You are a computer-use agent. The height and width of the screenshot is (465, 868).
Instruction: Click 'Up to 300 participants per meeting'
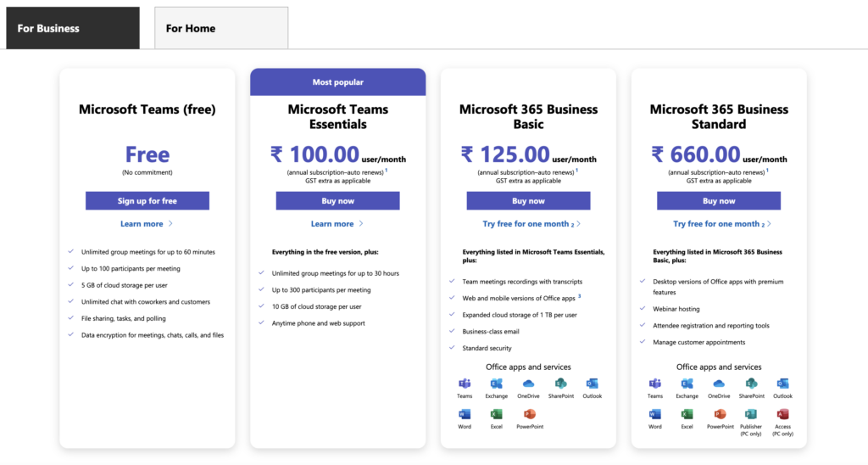coord(321,290)
